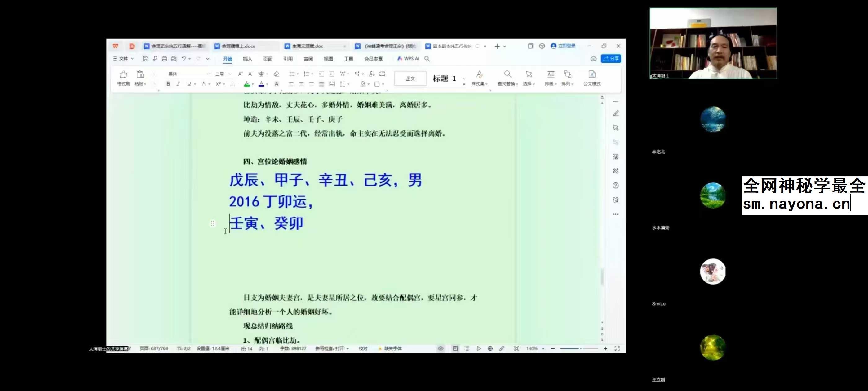Switch to page view in status bar
868x391 pixels.
[x=455, y=348]
